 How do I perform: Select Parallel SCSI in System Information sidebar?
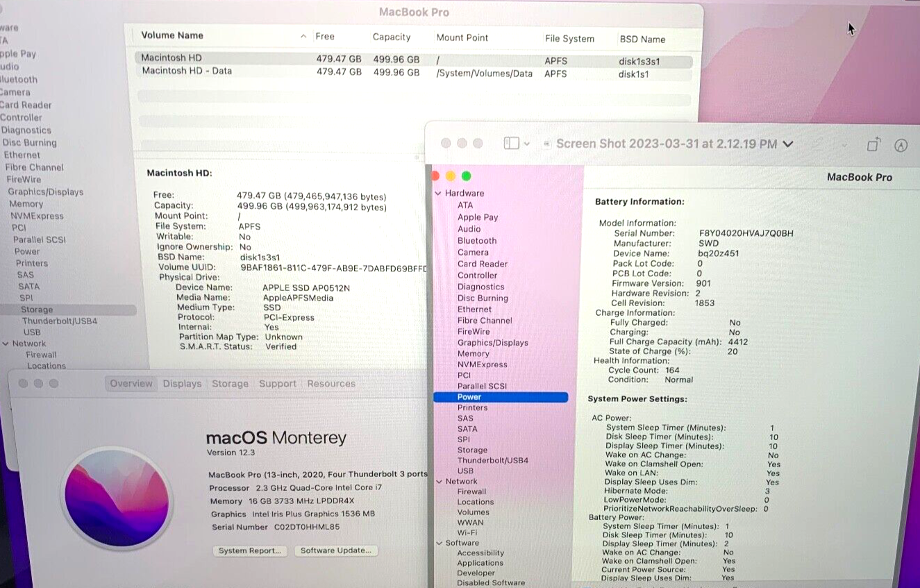pos(38,240)
